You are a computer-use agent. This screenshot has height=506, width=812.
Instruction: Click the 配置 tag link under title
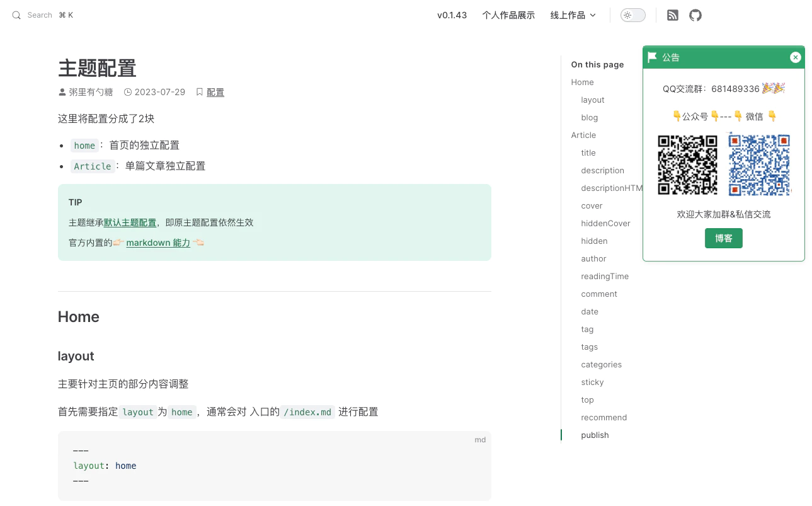pyautogui.click(x=215, y=92)
